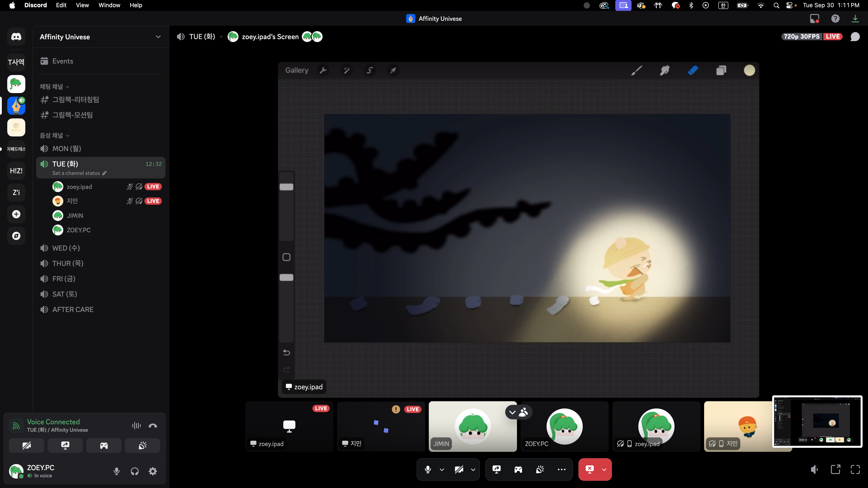Open soundboard icon in bottom call controls
The height and width of the screenshot is (488, 868).
coord(540,469)
